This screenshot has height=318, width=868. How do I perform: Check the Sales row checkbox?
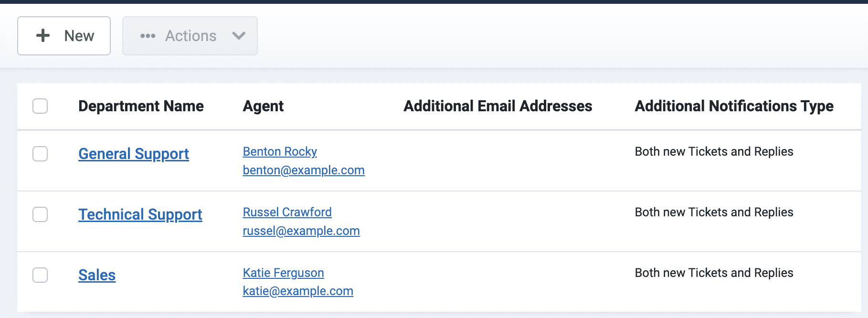point(40,275)
